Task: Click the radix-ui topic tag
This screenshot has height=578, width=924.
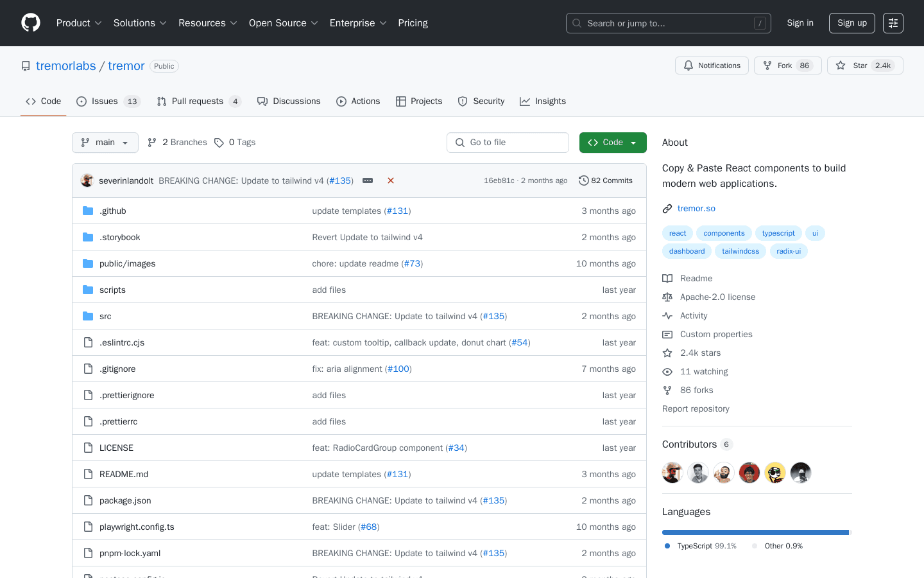Action: (789, 251)
